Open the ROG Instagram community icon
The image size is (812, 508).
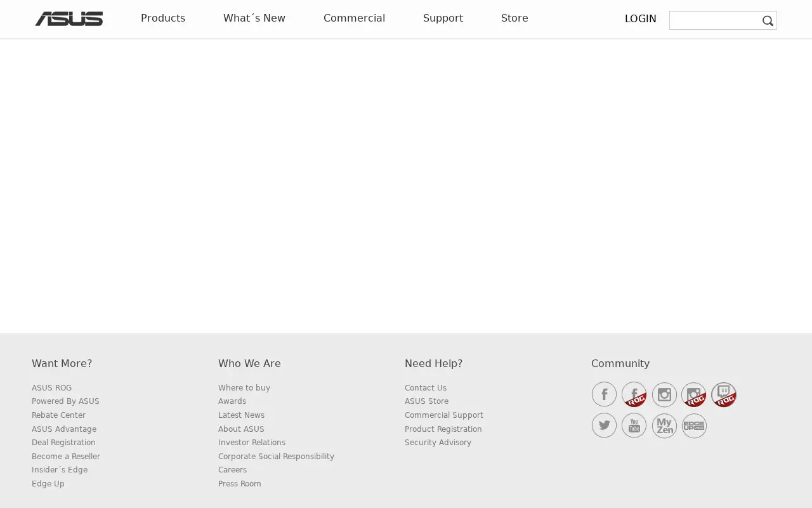click(x=694, y=394)
